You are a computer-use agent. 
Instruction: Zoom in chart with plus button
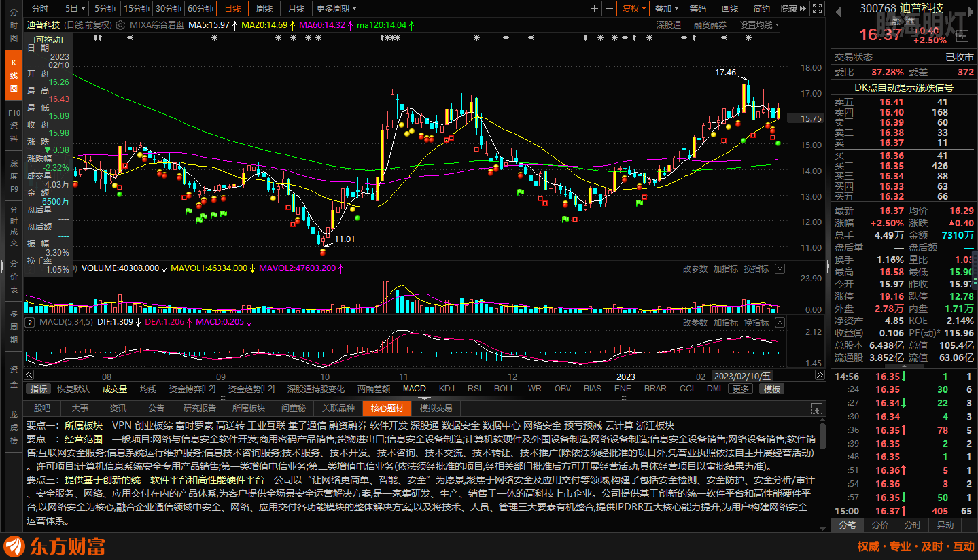(x=595, y=9)
